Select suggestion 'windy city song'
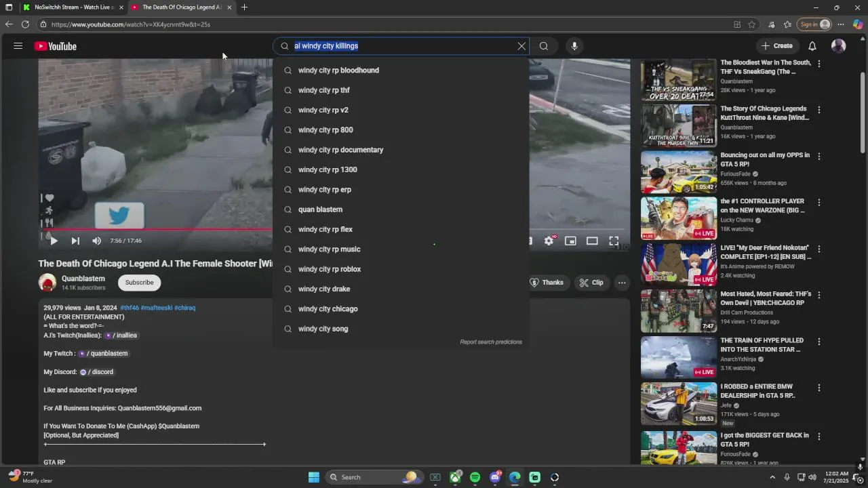Image resolution: width=868 pixels, height=488 pixels. point(401,329)
